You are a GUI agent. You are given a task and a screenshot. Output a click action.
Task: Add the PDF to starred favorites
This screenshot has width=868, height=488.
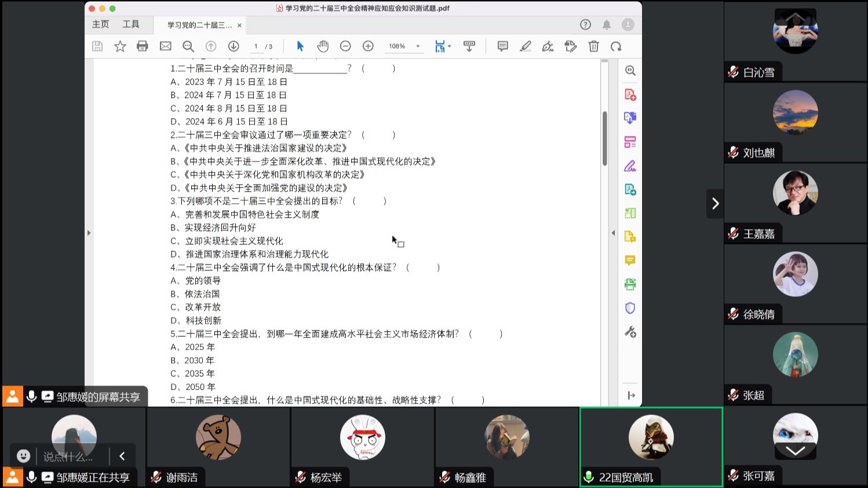tap(120, 46)
